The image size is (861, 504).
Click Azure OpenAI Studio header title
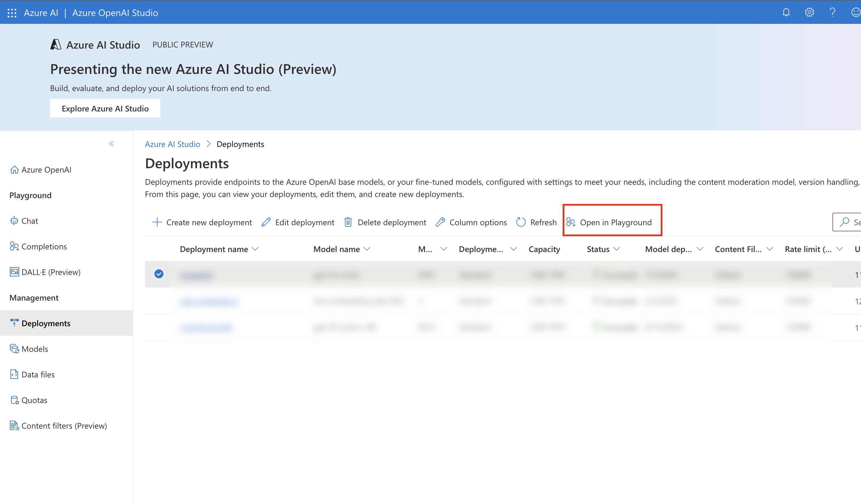coord(115,13)
